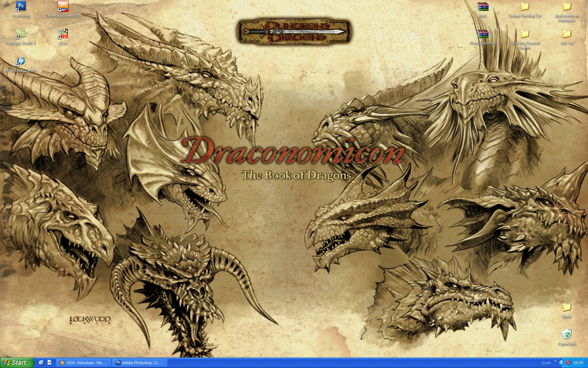
Task: Open the Spiele folder on desktop
Action: (567, 310)
